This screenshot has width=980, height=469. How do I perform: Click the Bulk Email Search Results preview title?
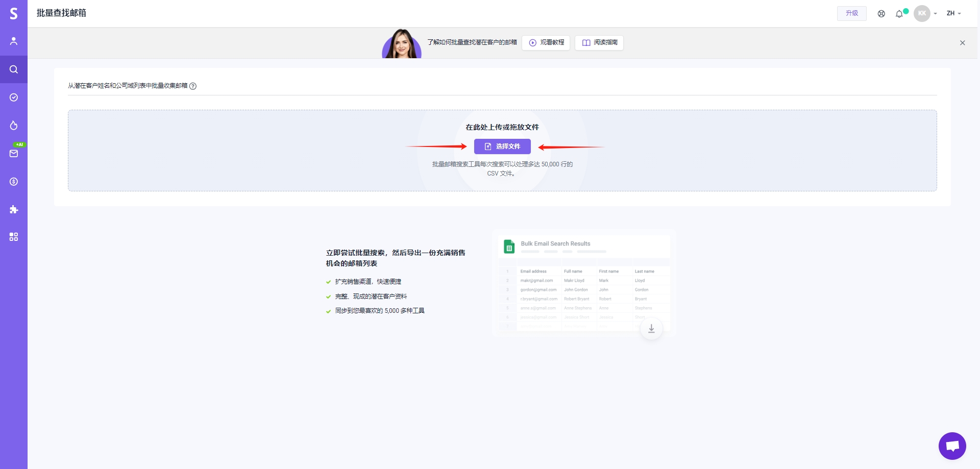(555, 244)
